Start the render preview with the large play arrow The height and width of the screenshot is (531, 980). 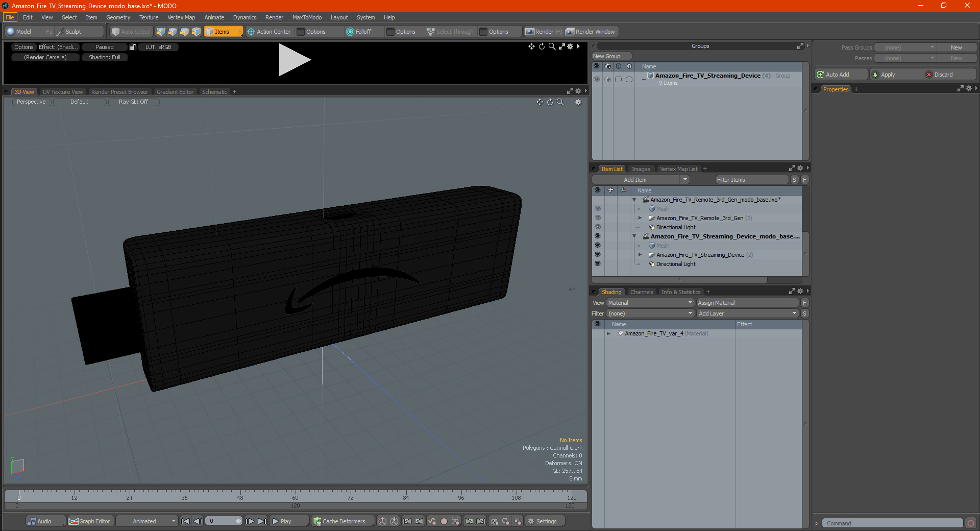tap(295, 60)
